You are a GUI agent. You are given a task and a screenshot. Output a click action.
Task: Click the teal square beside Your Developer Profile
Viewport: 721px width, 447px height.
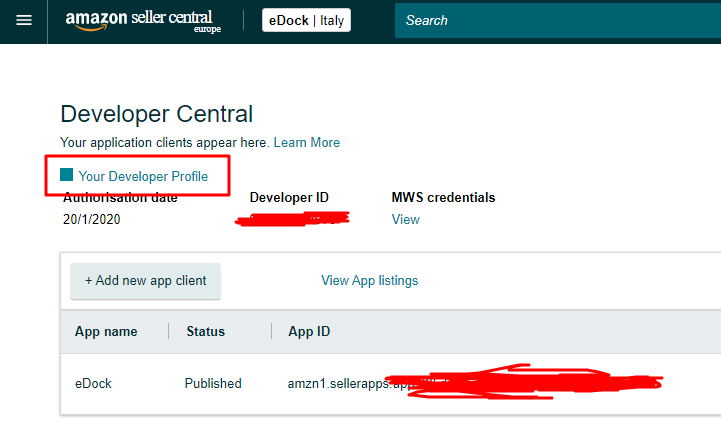point(67,175)
